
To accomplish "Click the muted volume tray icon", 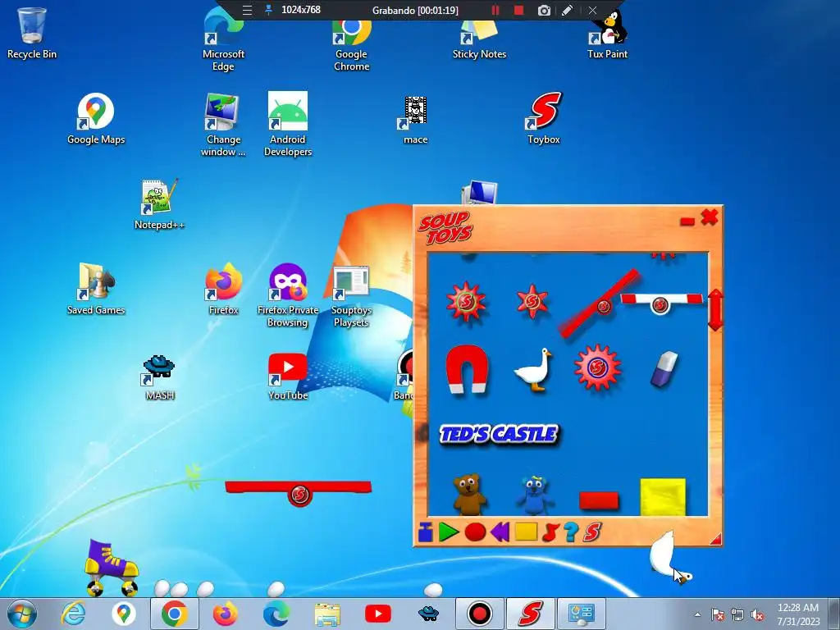I will click(757, 614).
